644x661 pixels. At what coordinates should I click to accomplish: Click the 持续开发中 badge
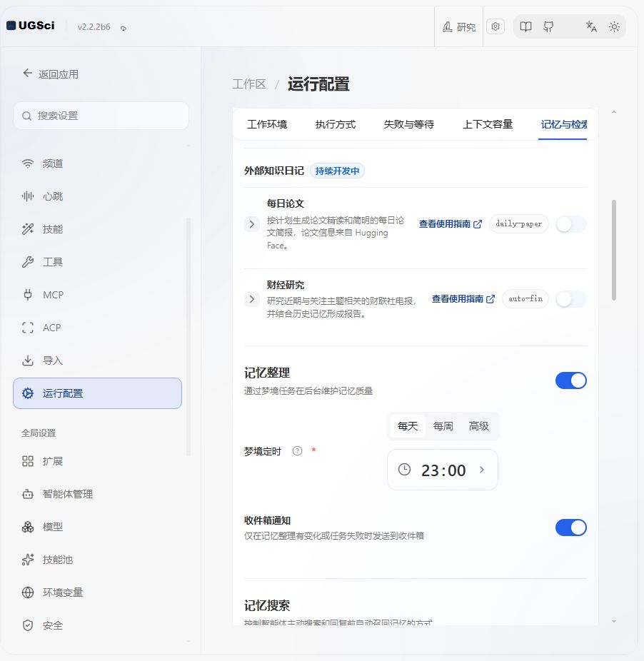[337, 171]
